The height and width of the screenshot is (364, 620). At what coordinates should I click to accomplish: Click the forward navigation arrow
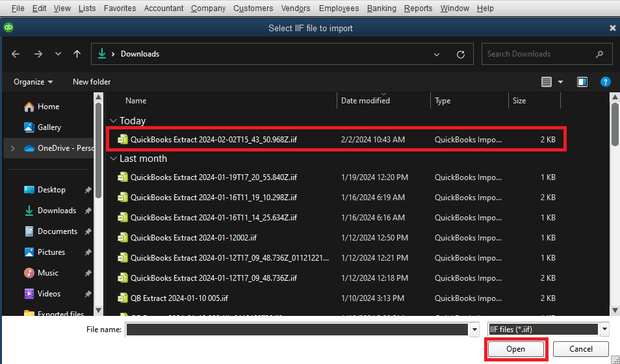(x=38, y=54)
